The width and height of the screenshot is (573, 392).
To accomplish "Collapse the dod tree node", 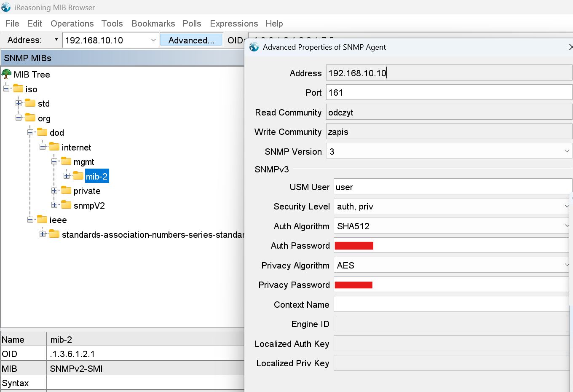I will coord(30,132).
